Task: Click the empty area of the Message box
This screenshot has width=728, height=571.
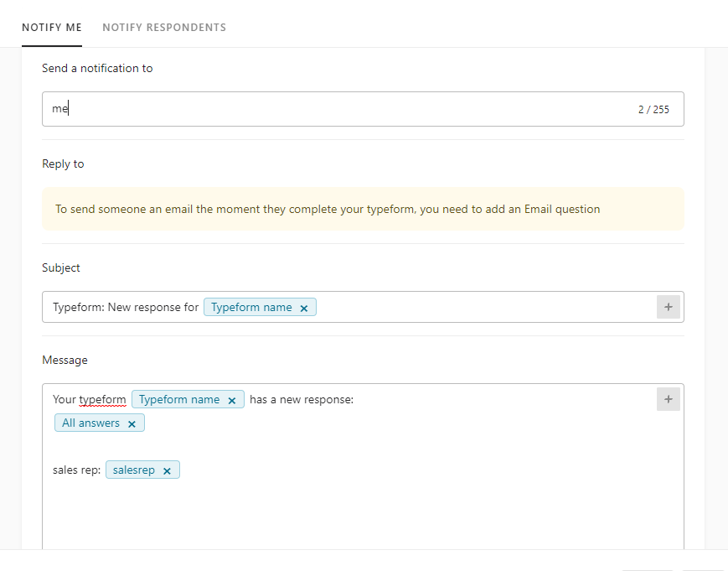Action: (363, 516)
